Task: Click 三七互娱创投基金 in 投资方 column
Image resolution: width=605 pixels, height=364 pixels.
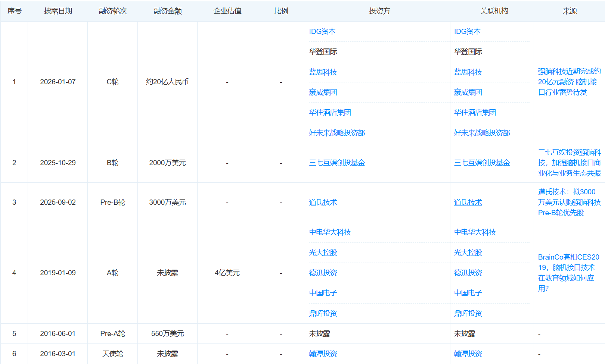Action: [336, 163]
